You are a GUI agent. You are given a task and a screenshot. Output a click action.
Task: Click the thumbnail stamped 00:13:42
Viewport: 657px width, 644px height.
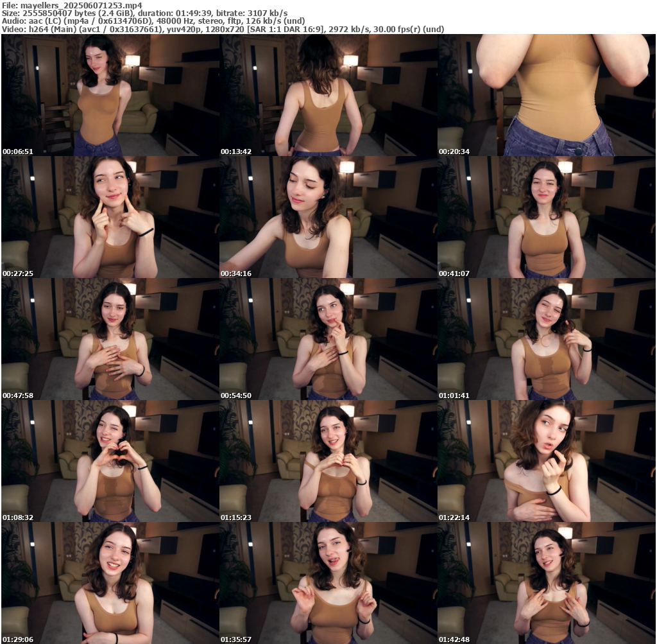pos(328,95)
